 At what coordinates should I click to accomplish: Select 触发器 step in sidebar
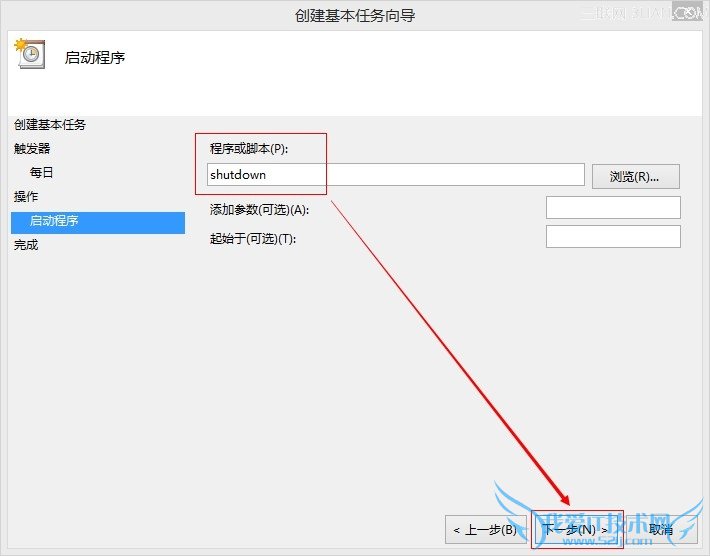point(32,149)
